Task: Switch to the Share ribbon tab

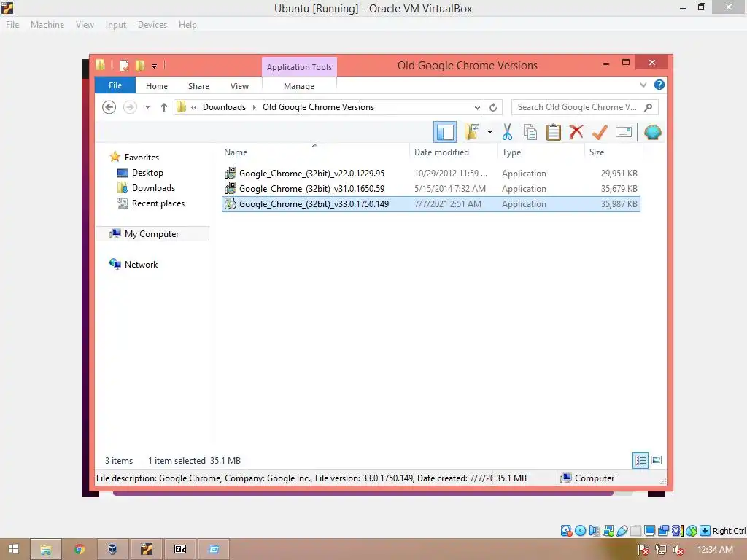Action: point(198,86)
